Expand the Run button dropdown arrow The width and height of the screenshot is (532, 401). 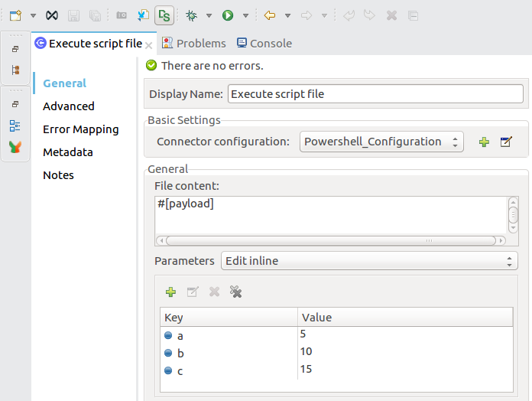coord(245,15)
